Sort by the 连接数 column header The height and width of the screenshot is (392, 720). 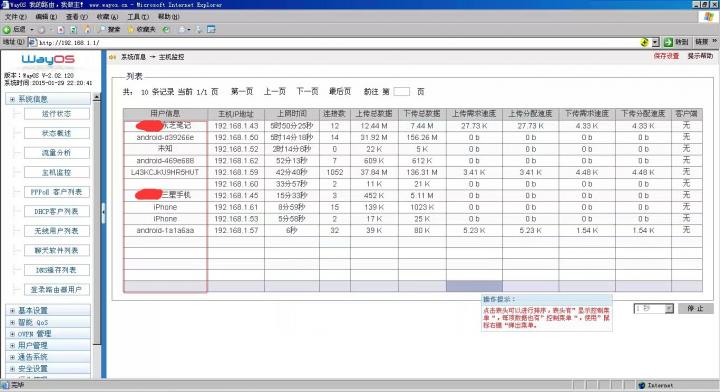coord(335,113)
